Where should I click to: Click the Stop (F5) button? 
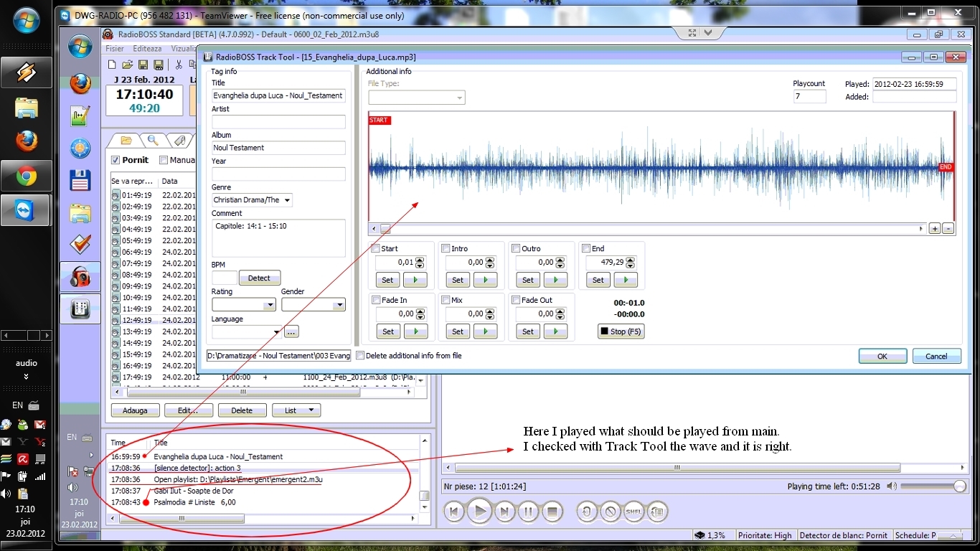pos(621,331)
